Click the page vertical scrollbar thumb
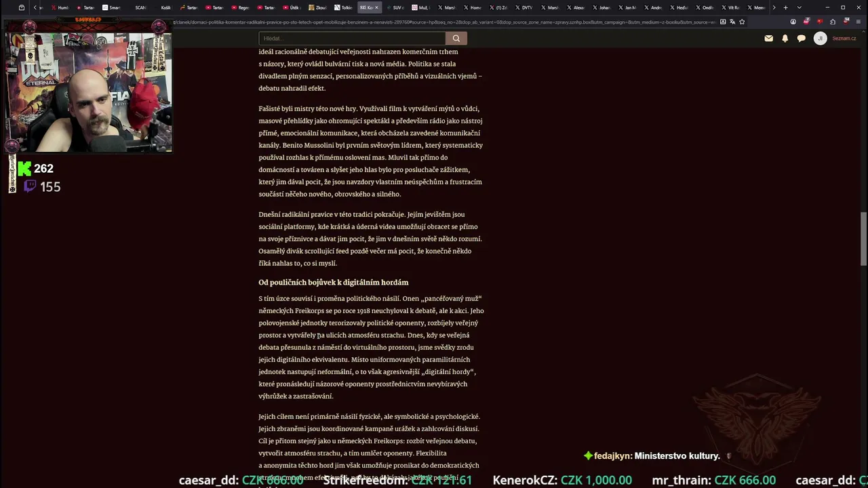The width and height of the screenshot is (868, 488). click(863, 239)
